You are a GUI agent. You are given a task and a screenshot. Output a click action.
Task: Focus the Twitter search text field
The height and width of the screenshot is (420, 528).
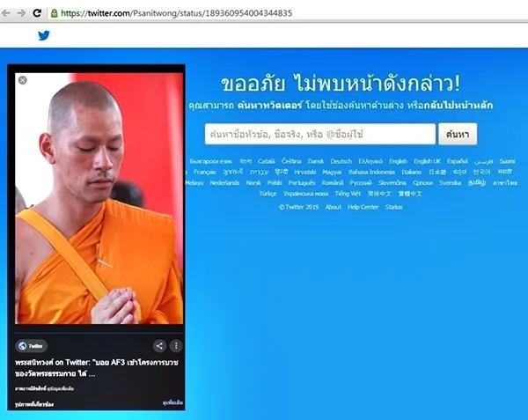pos(320,134)
